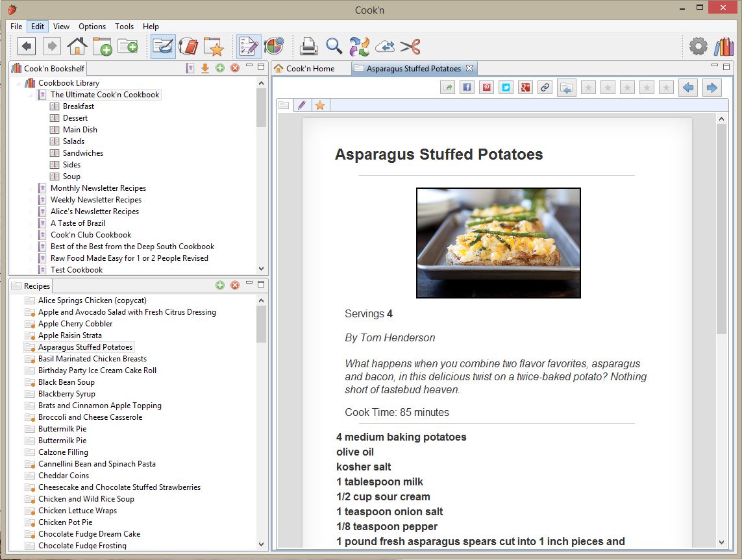Copy recipe link chain icon
This screenshot has height=560, width=742.
(545, 88)
